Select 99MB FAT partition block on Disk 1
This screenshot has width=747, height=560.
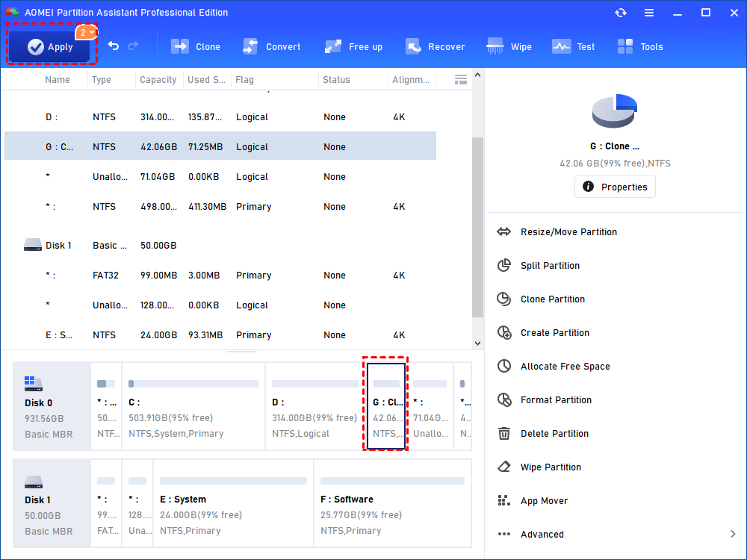tap(106, 503)
